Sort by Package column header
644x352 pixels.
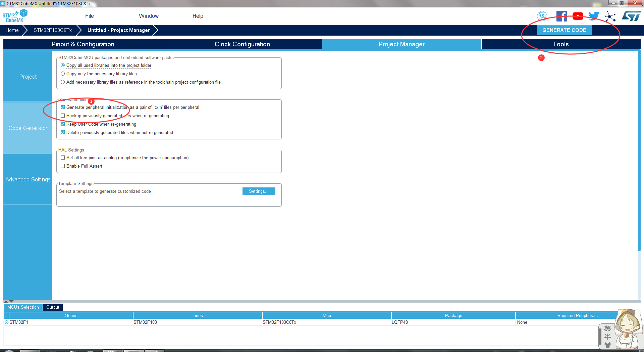click(453, 315)
